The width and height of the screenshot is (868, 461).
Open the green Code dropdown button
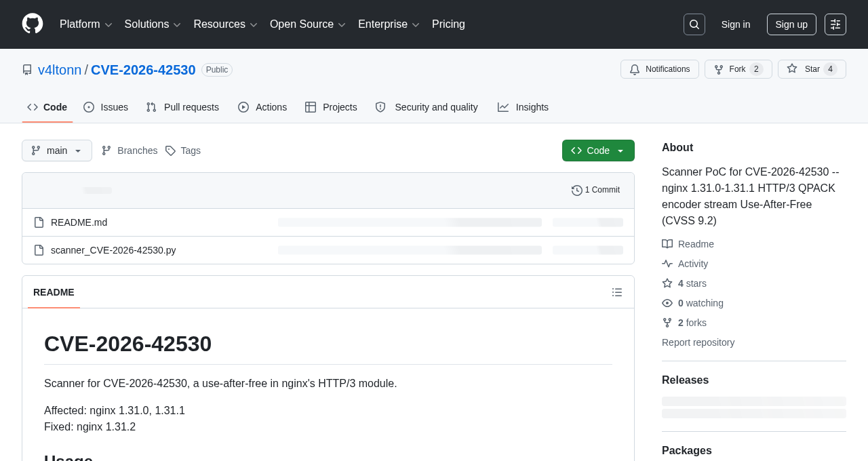pyautogui.click(x=598, y=151)
